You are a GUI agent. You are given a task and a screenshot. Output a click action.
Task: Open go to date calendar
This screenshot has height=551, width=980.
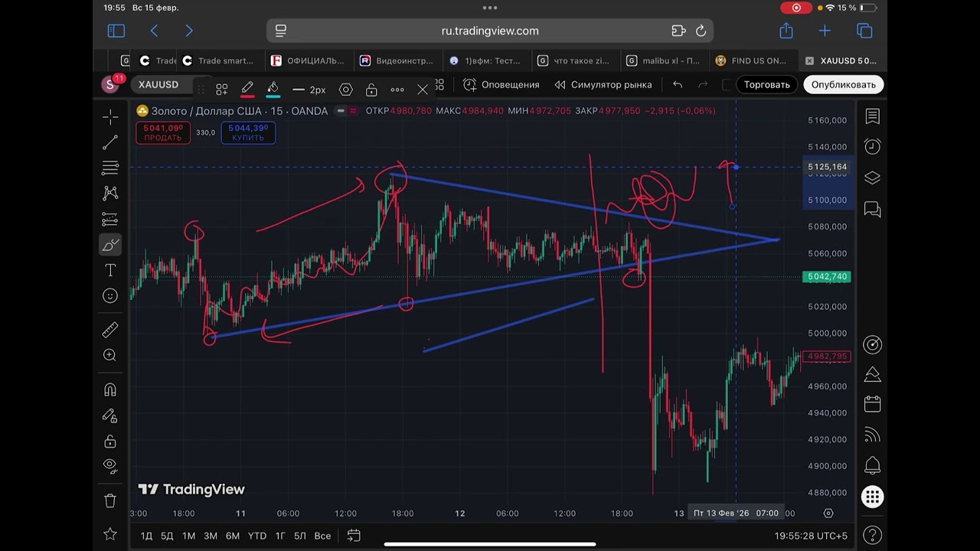pos(354,535)
